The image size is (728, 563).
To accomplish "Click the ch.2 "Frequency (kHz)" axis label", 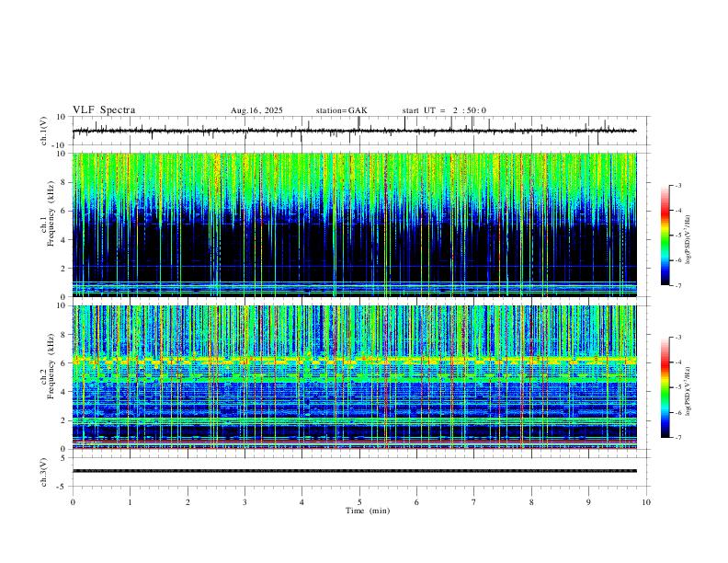I will (51, 365).
